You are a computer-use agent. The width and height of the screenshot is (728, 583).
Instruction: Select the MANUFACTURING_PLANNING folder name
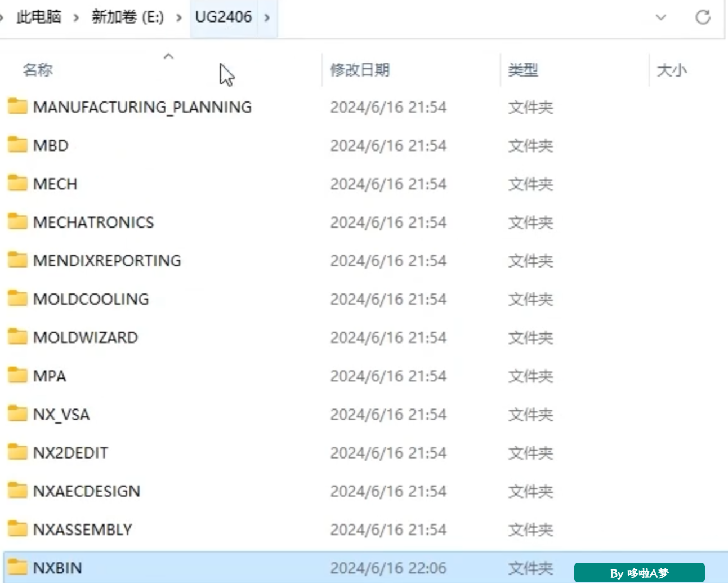tap(142, 107)
